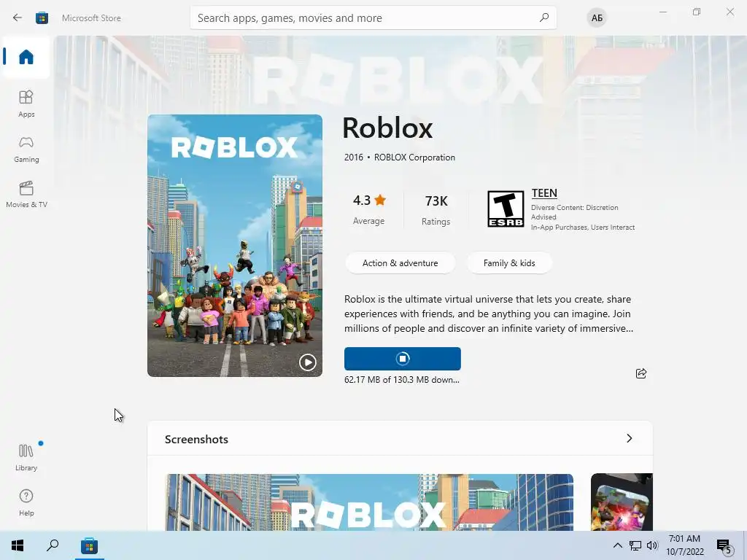Open the Apps section in the sidebar
Viewport: 747px width, 560px height.
pos(26,104)
